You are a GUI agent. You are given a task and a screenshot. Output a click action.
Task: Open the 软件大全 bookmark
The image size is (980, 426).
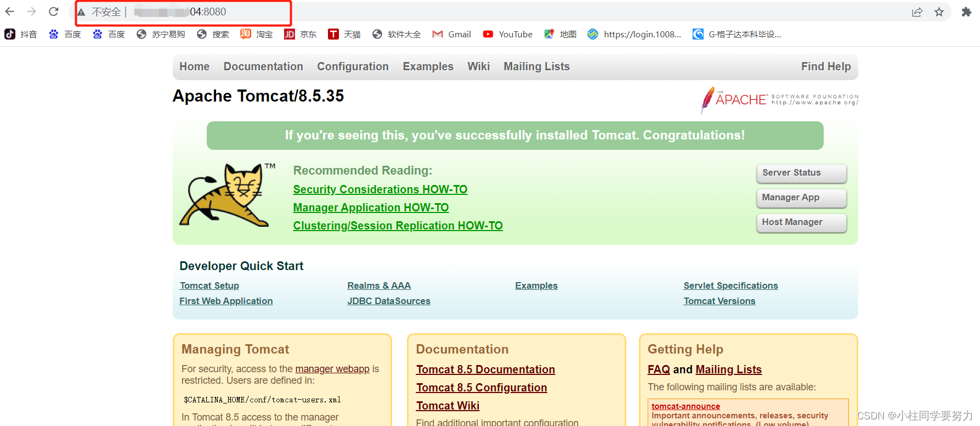point(396,34)
